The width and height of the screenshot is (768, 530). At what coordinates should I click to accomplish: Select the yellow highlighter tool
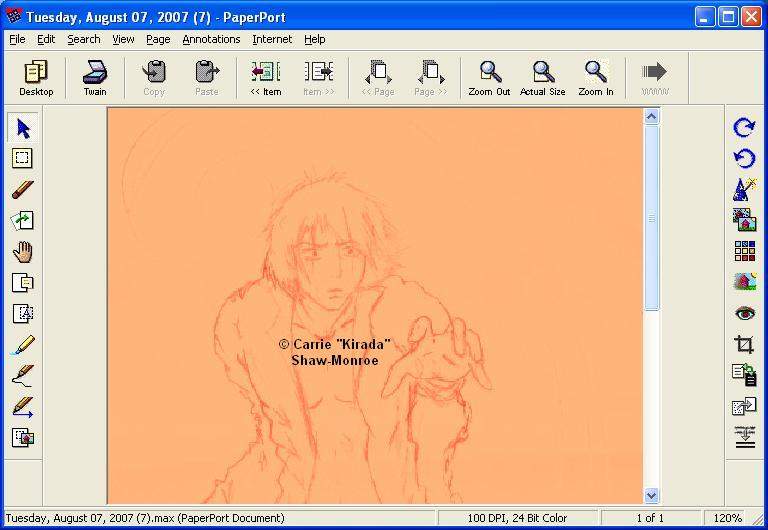coord(23,344)
